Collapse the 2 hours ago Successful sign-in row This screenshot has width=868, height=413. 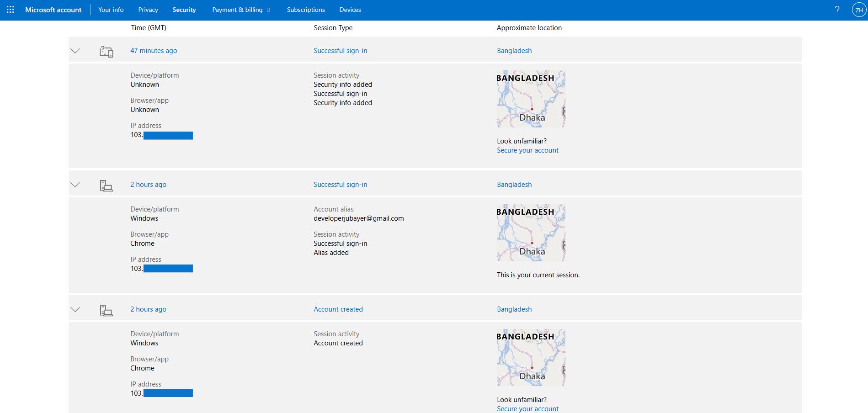click(x=75, y=185)
